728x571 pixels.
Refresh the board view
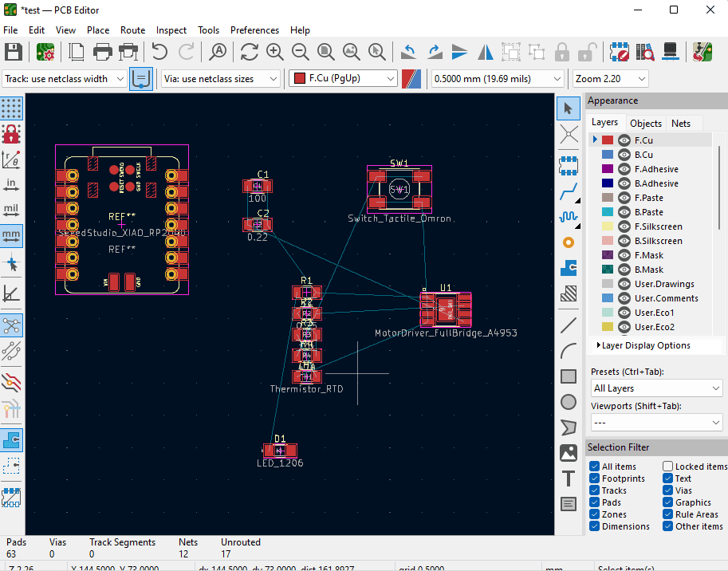coord(250,52)
